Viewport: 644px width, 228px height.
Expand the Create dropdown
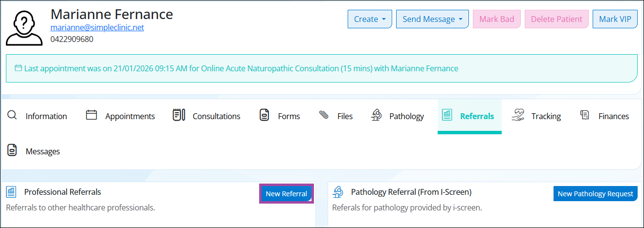(370, 20)
